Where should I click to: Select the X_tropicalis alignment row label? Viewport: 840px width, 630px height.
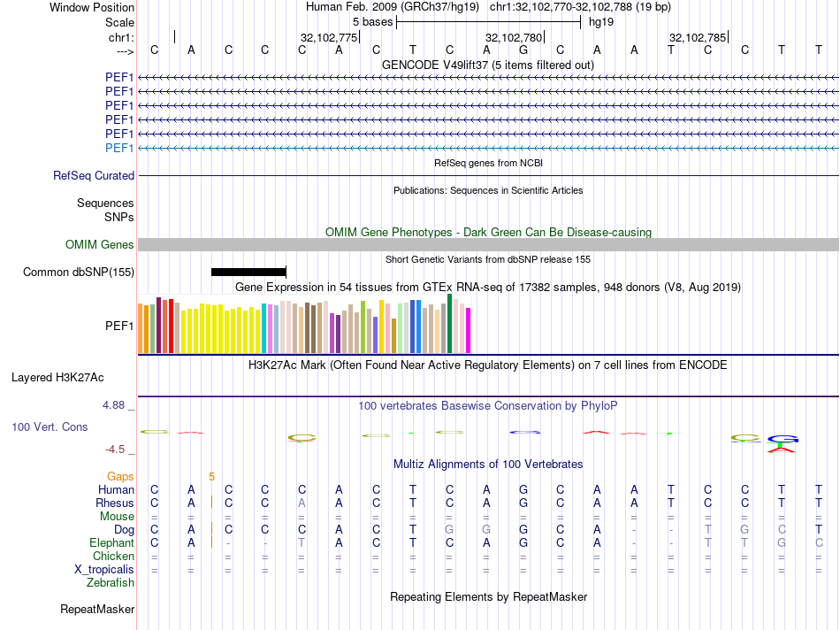point(104,570)
